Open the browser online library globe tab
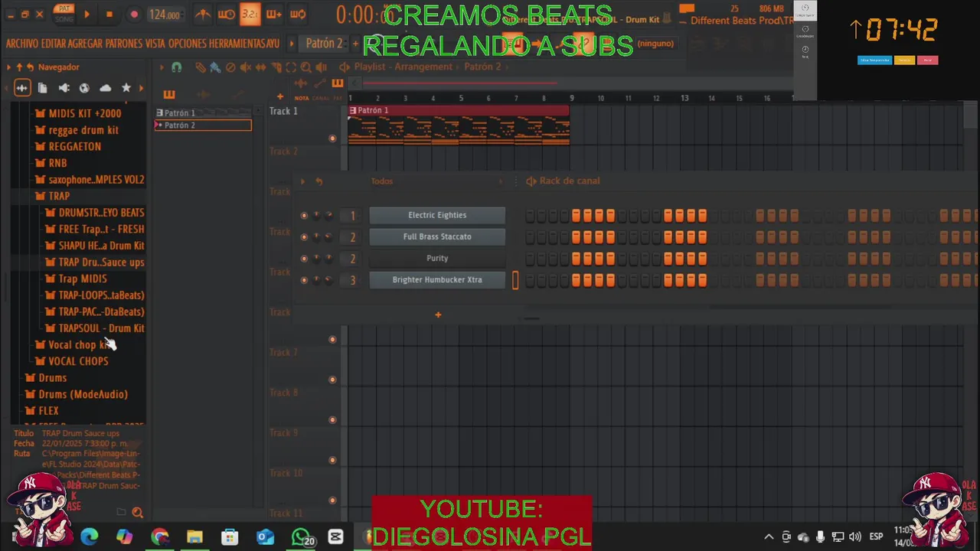980x551 pixels. pos(84,88)
